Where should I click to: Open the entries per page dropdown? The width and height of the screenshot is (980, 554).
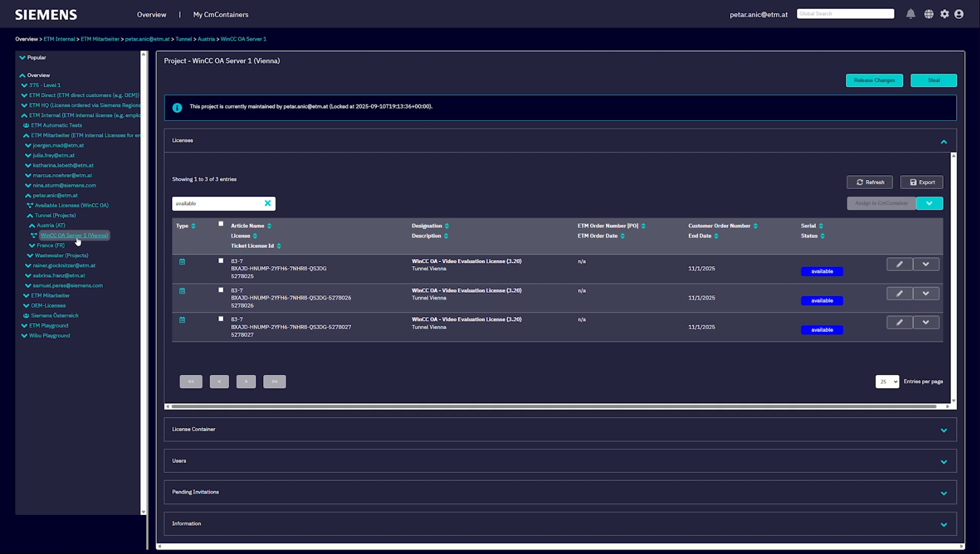coord(887,382)
